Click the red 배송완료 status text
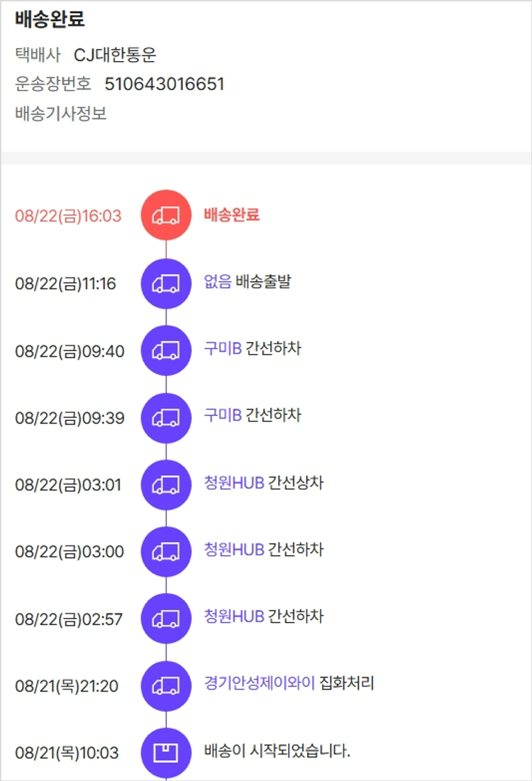532x781 pixels. (231, 214)
